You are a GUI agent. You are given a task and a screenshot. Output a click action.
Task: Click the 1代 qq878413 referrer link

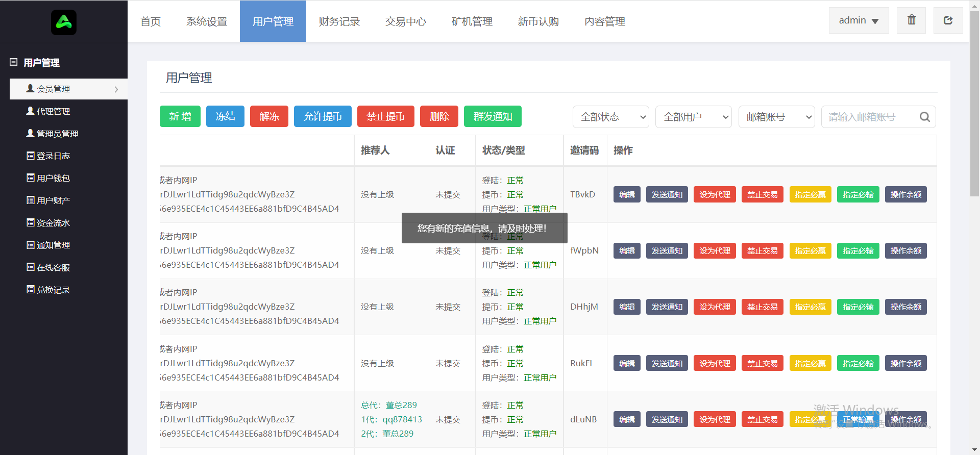click(x=391, y=419)
